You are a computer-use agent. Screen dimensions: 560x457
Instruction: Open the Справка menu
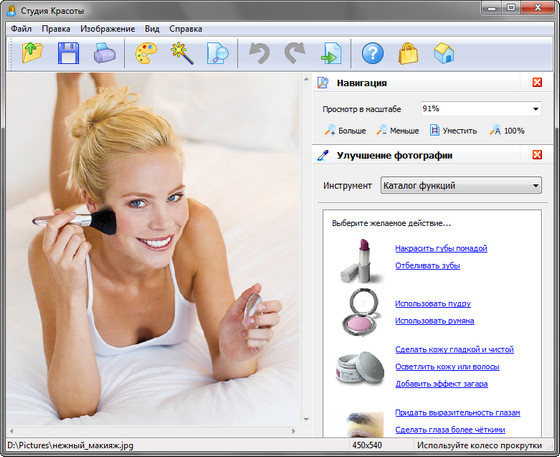point(186,29)
